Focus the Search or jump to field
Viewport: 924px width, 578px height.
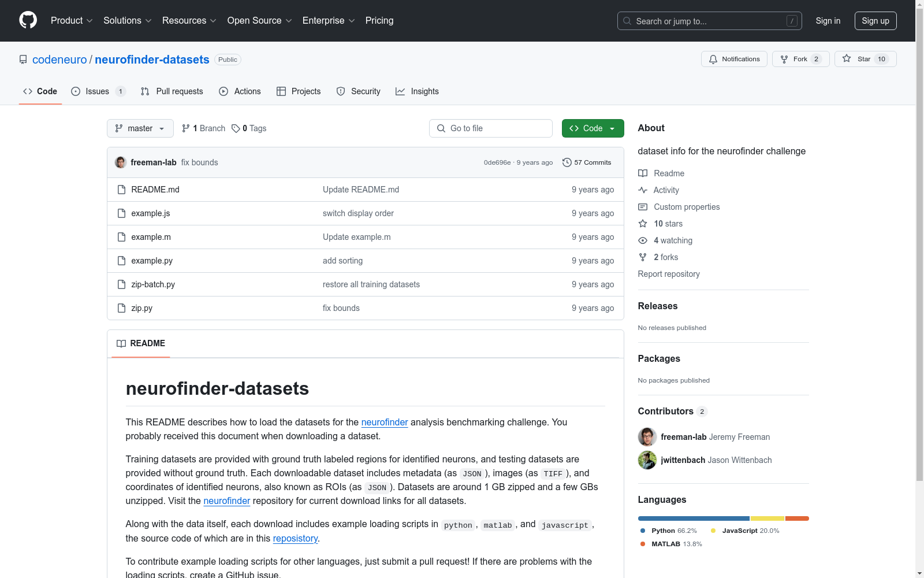point(710,21)
